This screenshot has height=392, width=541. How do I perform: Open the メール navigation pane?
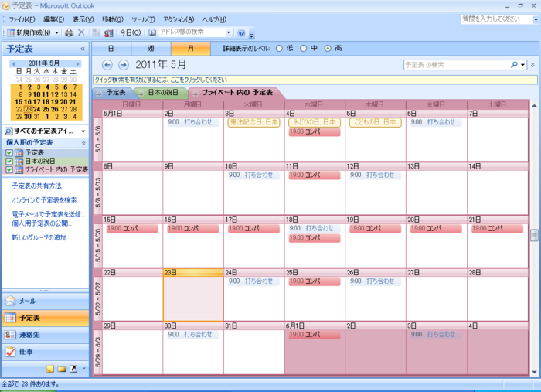(x=46, y=302)
